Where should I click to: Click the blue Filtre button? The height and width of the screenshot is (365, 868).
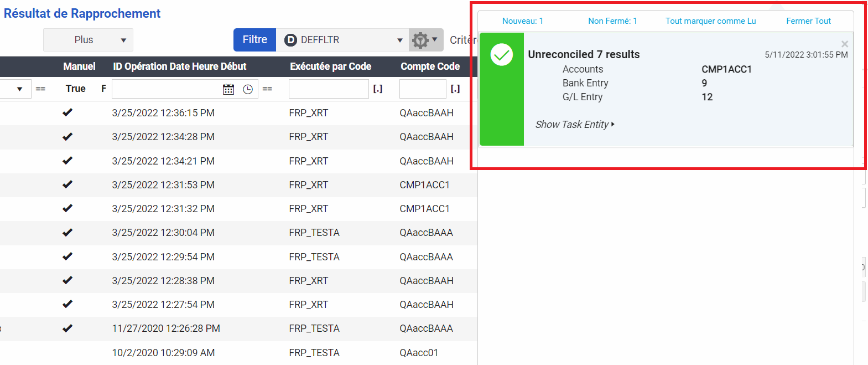(x=254, y=40)
